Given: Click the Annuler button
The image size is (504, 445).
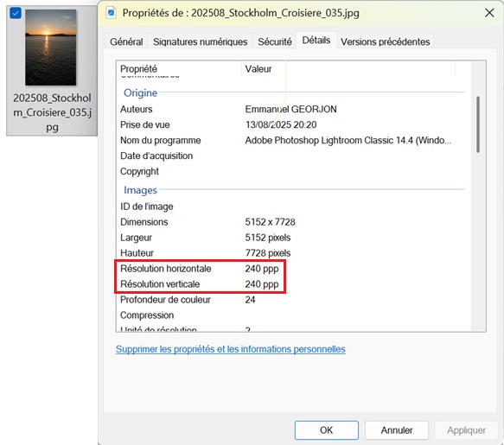Looking at the screenshot, I should coord(397,430).
